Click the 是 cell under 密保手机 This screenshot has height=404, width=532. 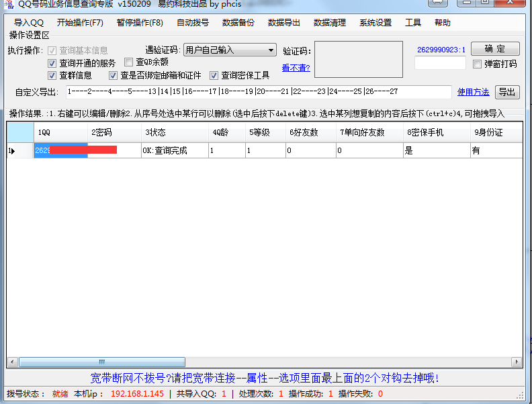click(437, 150)
